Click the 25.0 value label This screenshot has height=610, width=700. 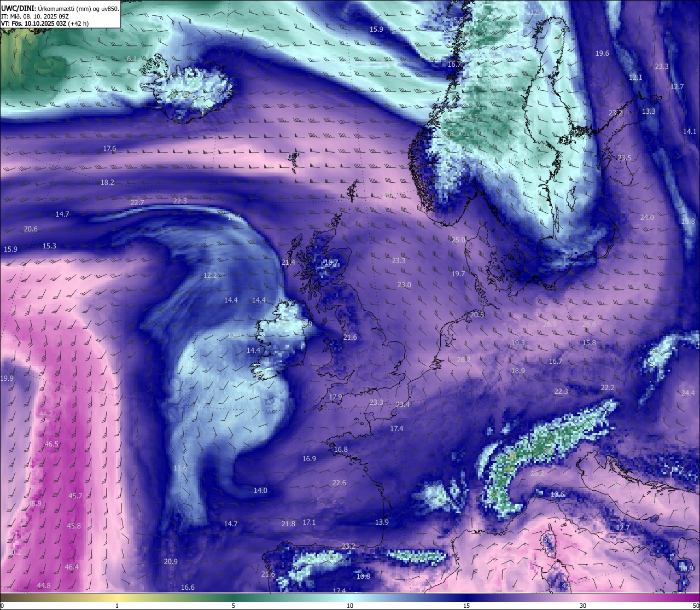458,240
